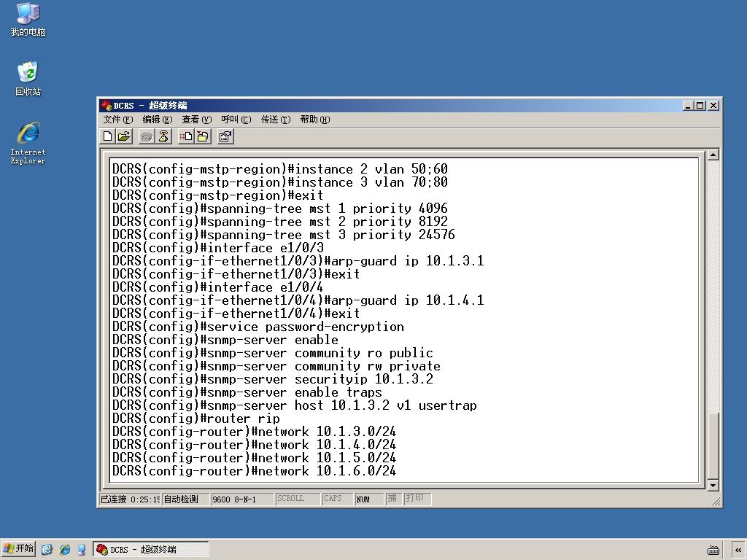747x560 pixels.
Task: Click the 'arp-guard ip 10.1.3.1' line
Action: [298, 261]
